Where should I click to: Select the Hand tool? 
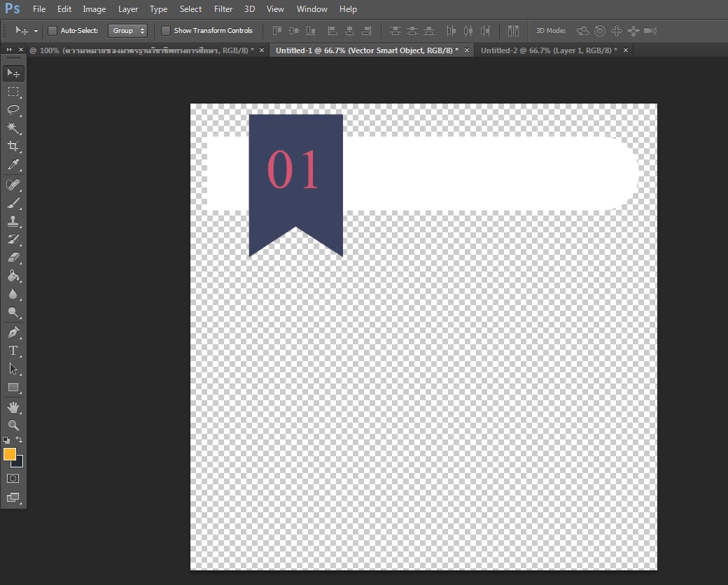tap(13, 407)
